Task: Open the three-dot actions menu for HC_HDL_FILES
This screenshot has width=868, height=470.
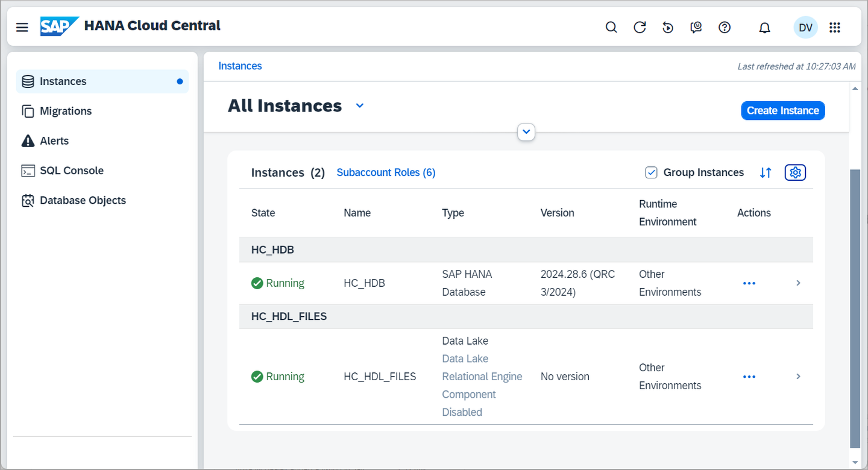Action: (749, 377)
